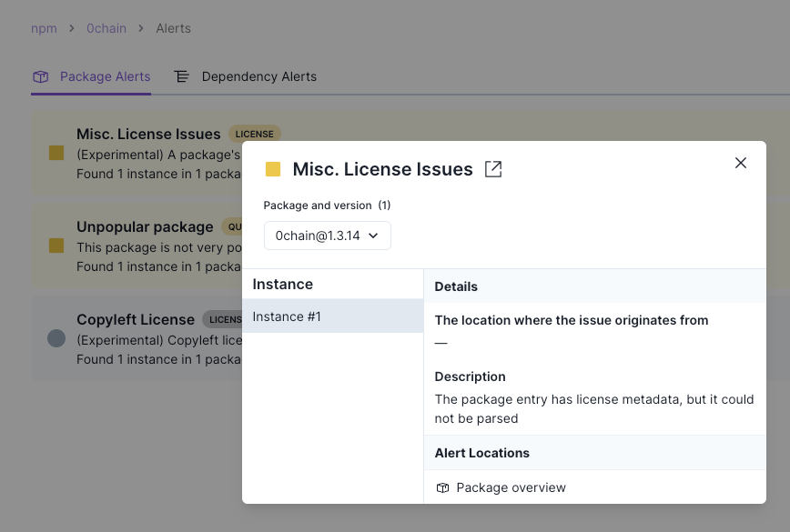Click the Misc. License Issues alert title
790x532 pixels.
148,134
